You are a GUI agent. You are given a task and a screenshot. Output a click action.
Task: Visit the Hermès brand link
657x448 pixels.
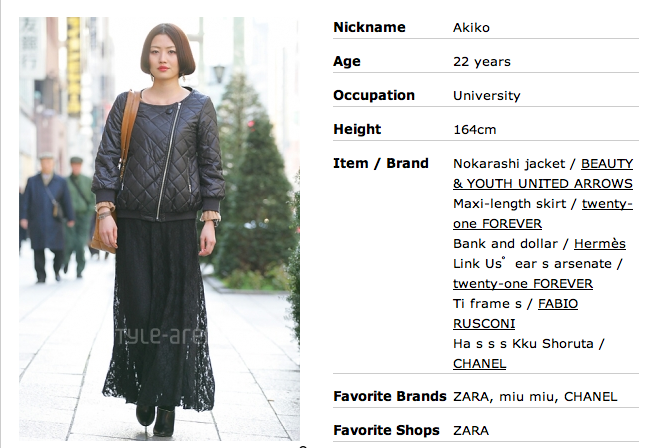[x=600, y=244]
